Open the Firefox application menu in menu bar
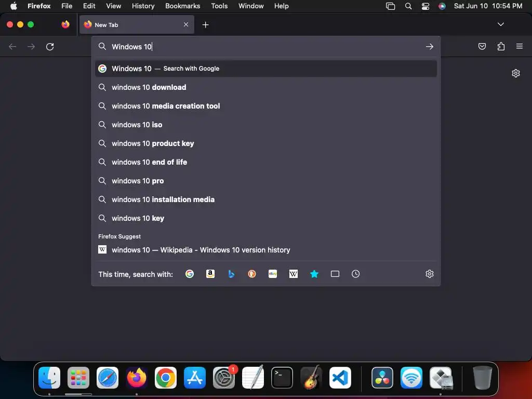This screenshot has width=532, height=399. coord(39,6)
